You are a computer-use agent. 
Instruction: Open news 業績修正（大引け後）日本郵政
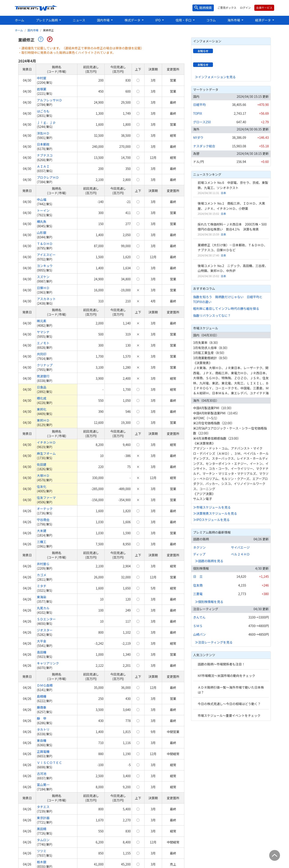(x=233, y=248)
